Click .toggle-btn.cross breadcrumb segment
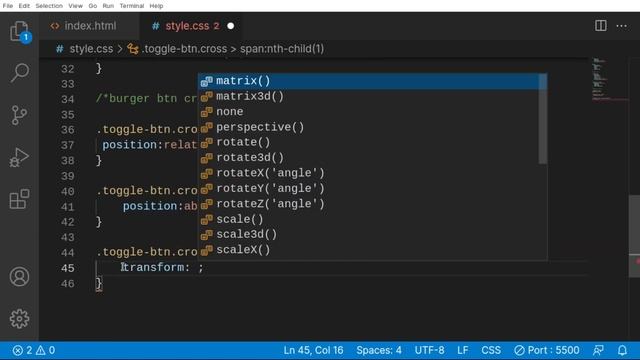 point(184,49)
